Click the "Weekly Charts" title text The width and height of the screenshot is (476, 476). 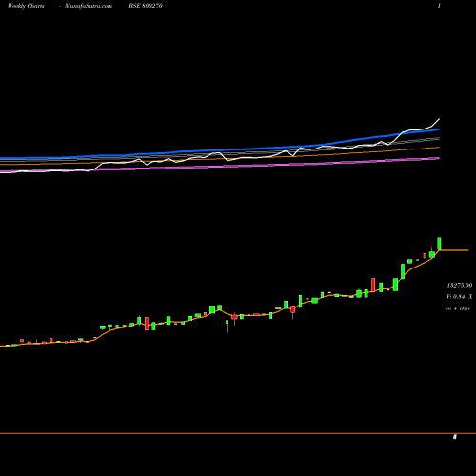point(26,6)
